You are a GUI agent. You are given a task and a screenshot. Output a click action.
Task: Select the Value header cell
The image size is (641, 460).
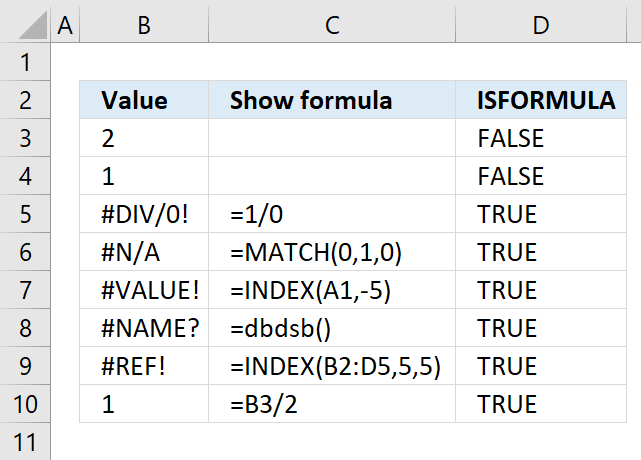[144, 100]
